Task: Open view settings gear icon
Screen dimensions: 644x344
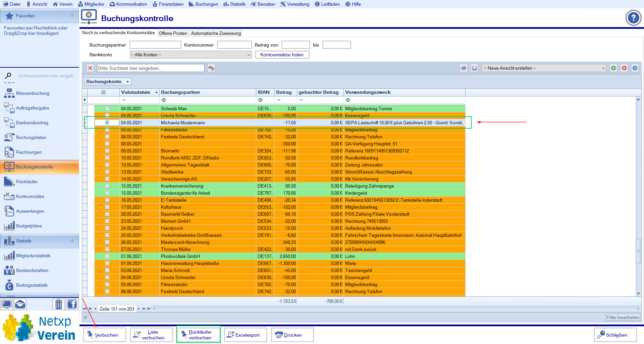Action: click(635, 68)
